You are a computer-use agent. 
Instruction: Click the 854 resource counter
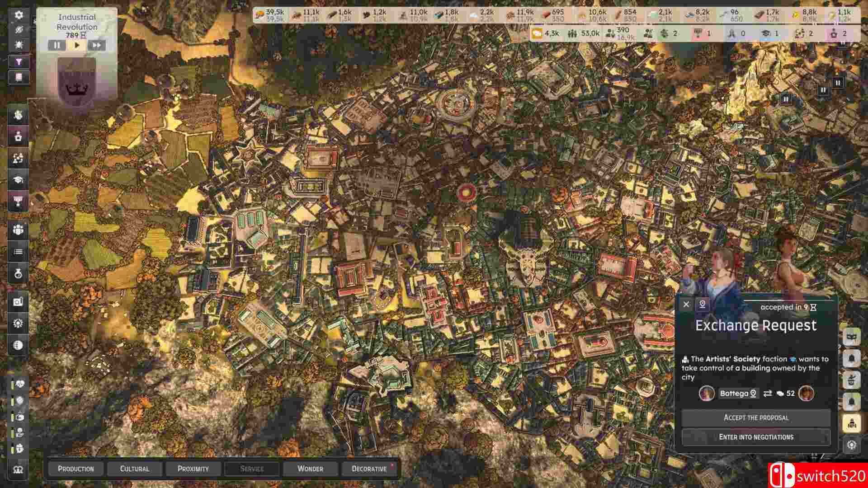point(625,15)
